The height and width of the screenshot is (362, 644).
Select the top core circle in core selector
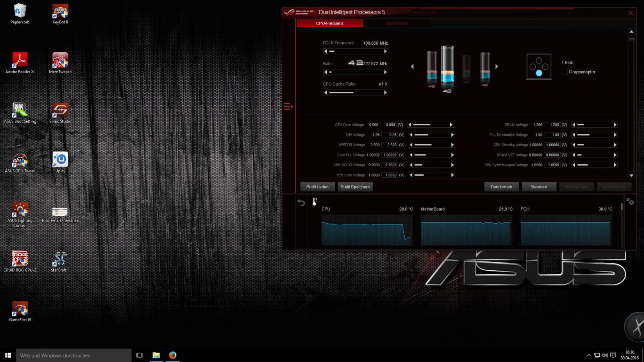539,61
